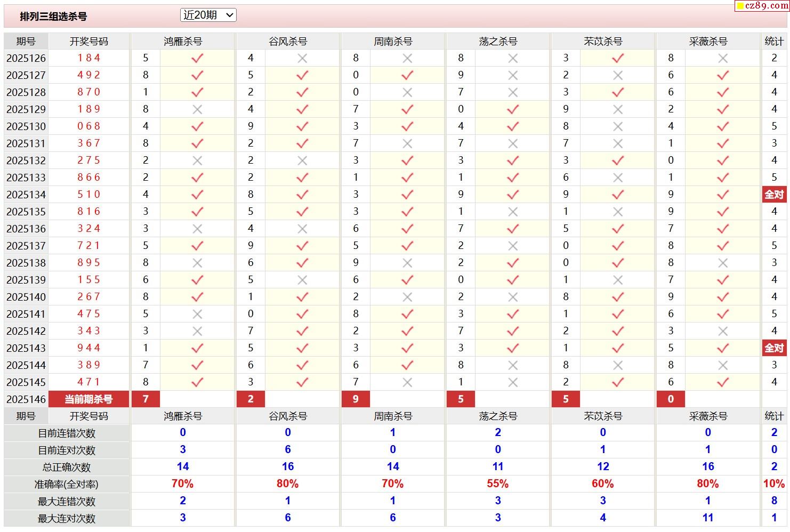Click the top 荡之杀号 column header

point(498,42)
